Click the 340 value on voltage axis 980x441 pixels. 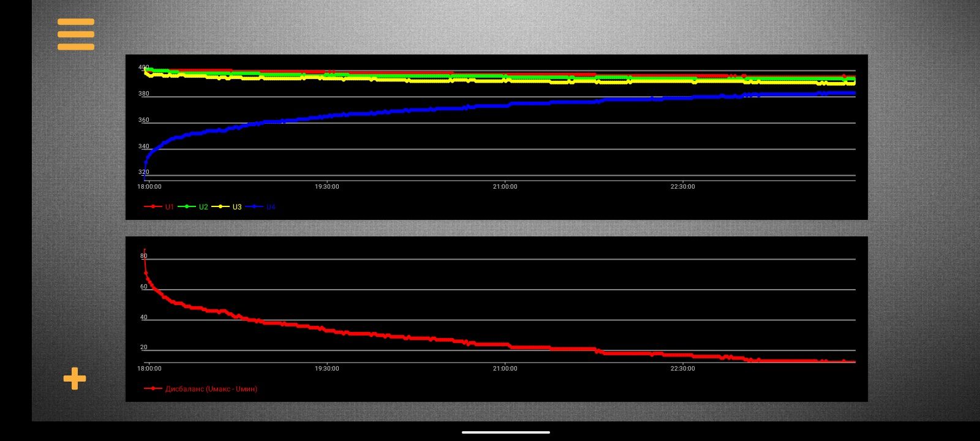(x=144, y=146)
